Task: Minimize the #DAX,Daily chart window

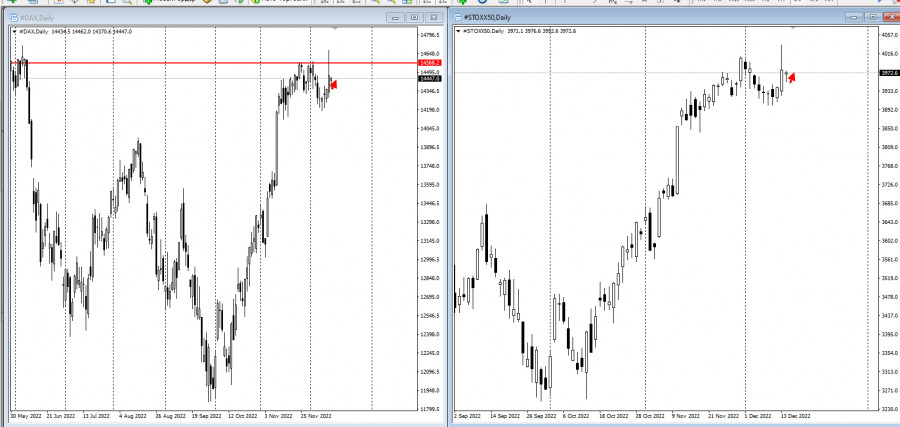Action: (x=396, y=18)
